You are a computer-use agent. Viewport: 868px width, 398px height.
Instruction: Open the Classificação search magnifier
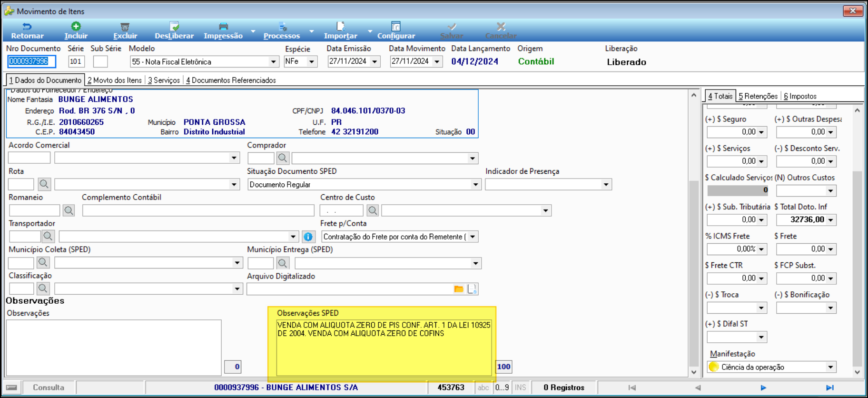tap(43, 288)
